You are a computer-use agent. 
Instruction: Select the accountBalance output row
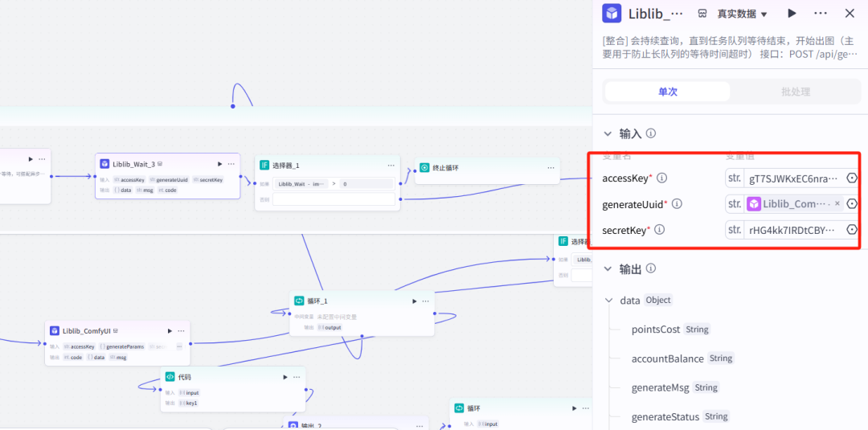(x=682, y=358)
